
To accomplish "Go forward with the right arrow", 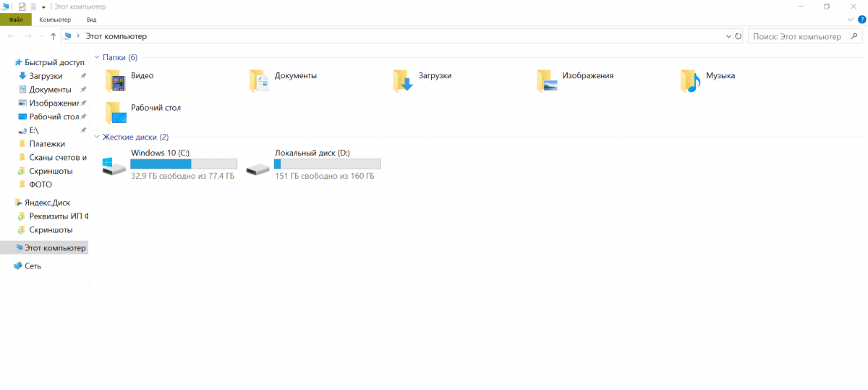I will (27, 36).
